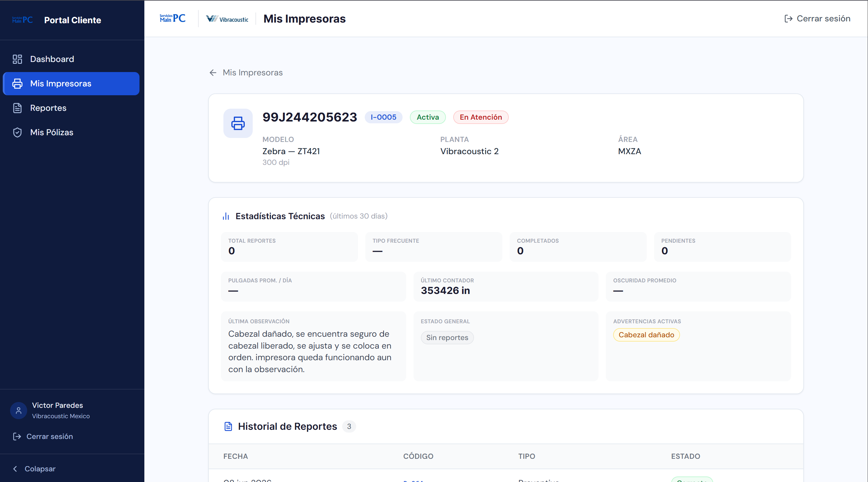The height and width of the screenshot is (482, 868).
Task: Click the serial number 99J244205623
Action: tap(310, 117)
